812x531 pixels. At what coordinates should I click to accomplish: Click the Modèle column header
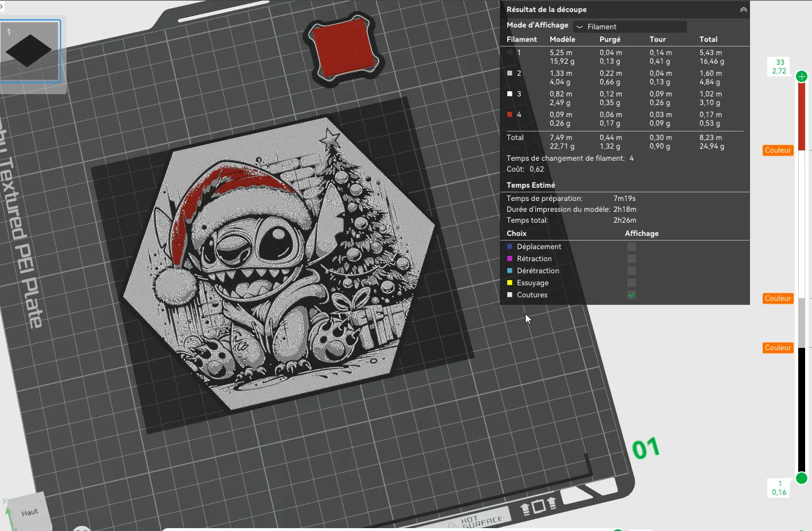click(562, 40)
